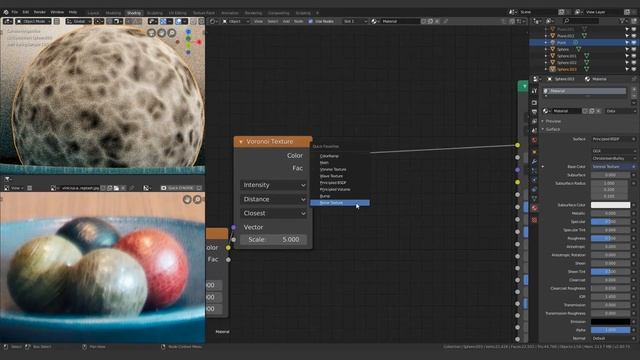Select Sphere.003 in the outliner
Image resolution: width=640 pixels, height=360 pixels.
(567, 69)
